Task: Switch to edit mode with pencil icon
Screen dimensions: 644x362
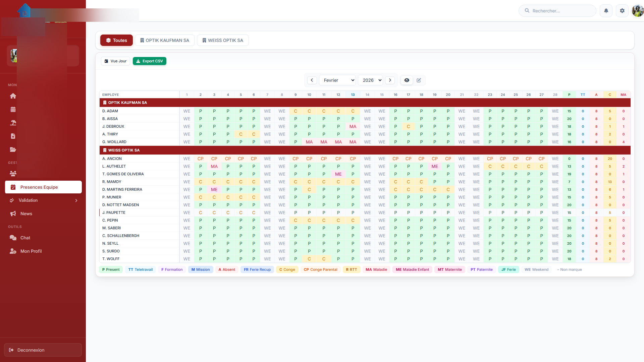Action: [419, 80]
